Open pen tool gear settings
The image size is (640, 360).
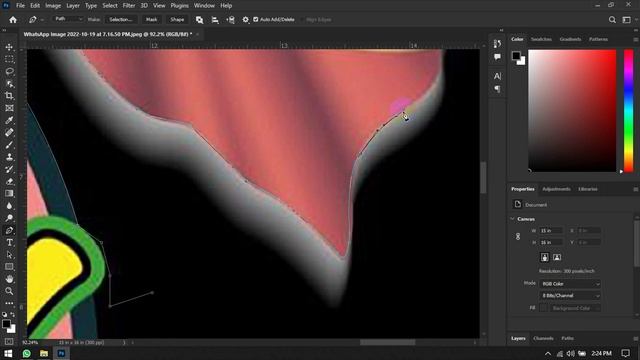coord(245,20)
